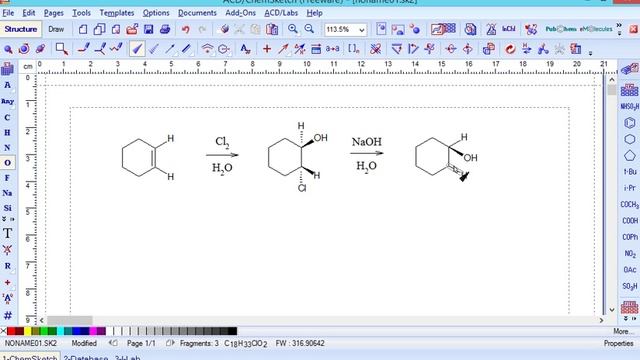Click the paste clipboard icon
Viewport: 640px width, 360px height.
pos(272,29)
